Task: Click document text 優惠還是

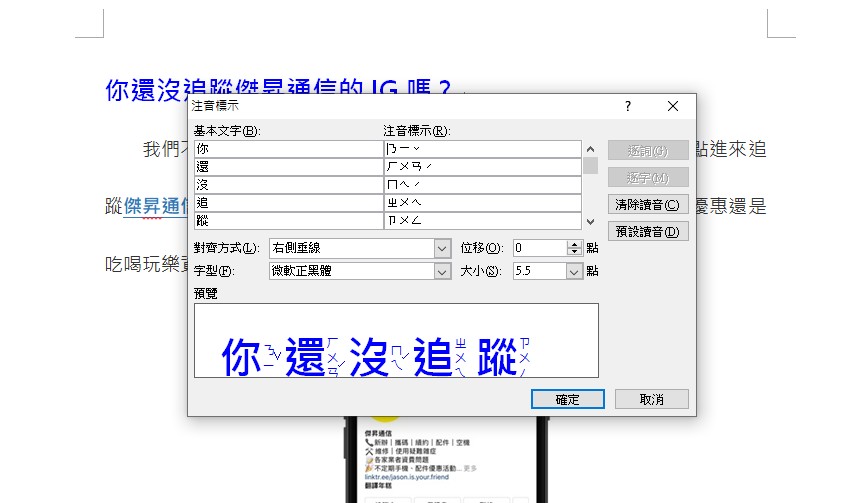Action: [731, 206]
